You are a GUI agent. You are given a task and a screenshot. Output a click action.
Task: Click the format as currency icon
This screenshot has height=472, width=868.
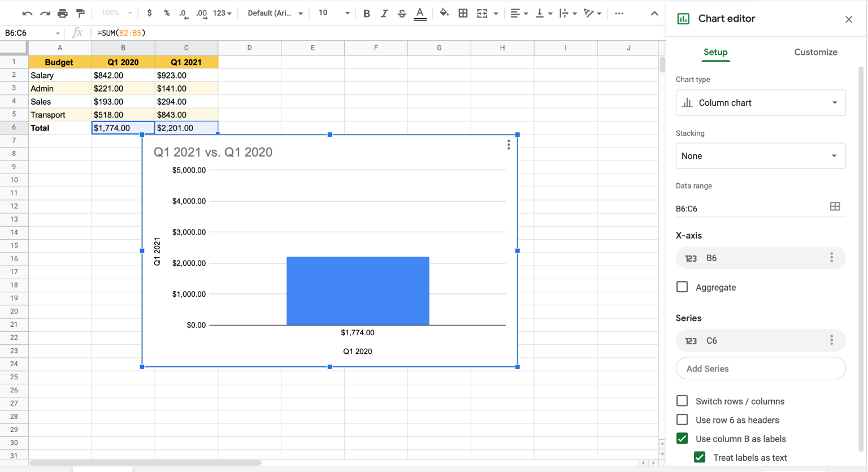pyautogui.click(x=150, y=13)
